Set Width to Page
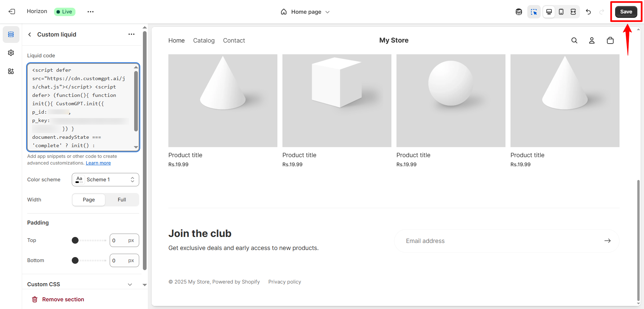The width and height of the screenshot is (644, 309). [89, 200]
